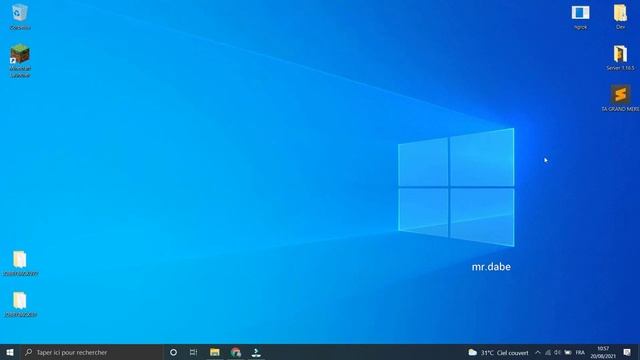Open the notification center icon

tap(627, 352)
